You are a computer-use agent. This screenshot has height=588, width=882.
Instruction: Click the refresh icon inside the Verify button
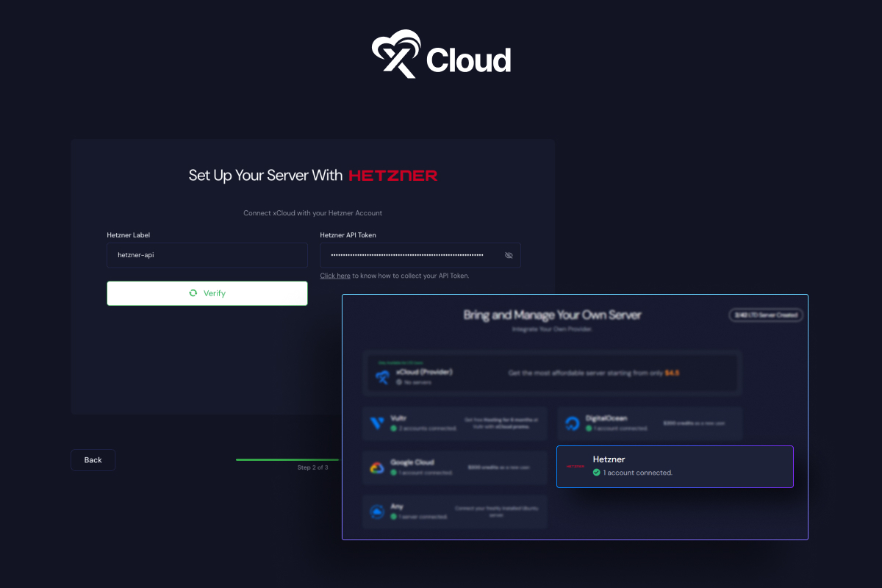(192, 293)
